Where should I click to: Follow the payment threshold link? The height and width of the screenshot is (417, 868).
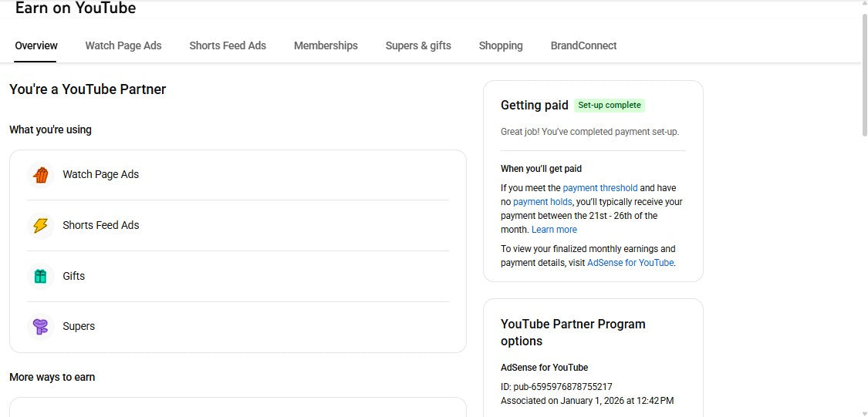(599, 188)
